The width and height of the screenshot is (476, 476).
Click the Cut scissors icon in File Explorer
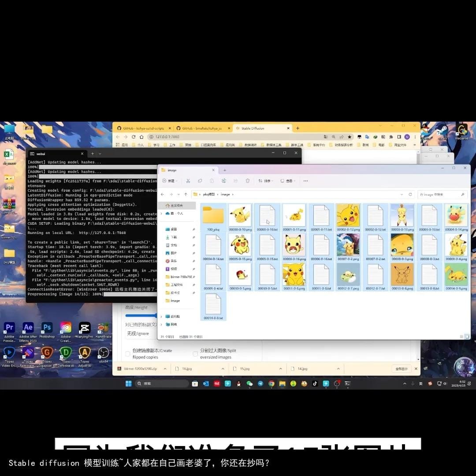click(x=188, y=181)
